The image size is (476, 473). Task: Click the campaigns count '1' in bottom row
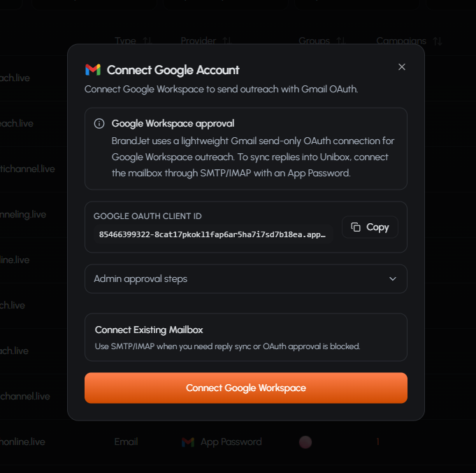[377, 442]
